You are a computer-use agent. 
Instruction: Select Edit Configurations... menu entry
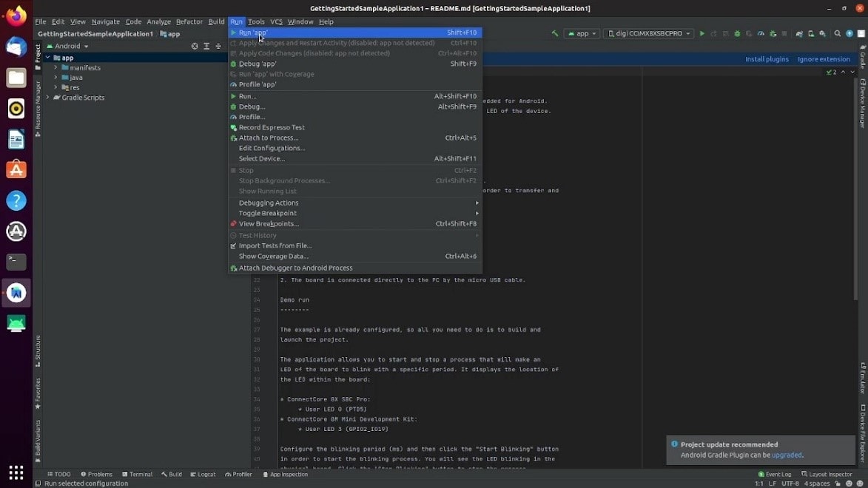[272, 148]
